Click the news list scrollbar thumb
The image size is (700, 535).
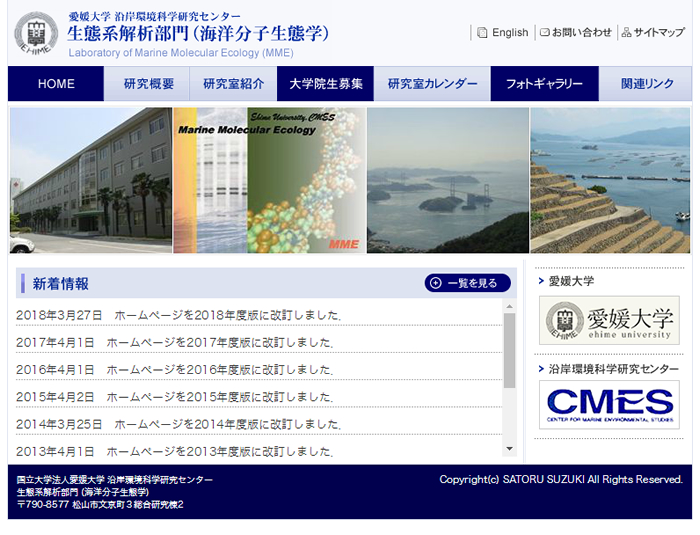509,350
